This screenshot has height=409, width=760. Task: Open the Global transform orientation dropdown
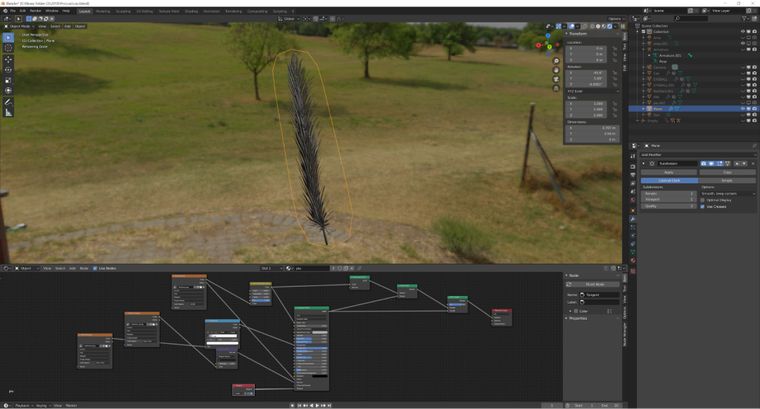pyautogui.click(x=288, y=19)
